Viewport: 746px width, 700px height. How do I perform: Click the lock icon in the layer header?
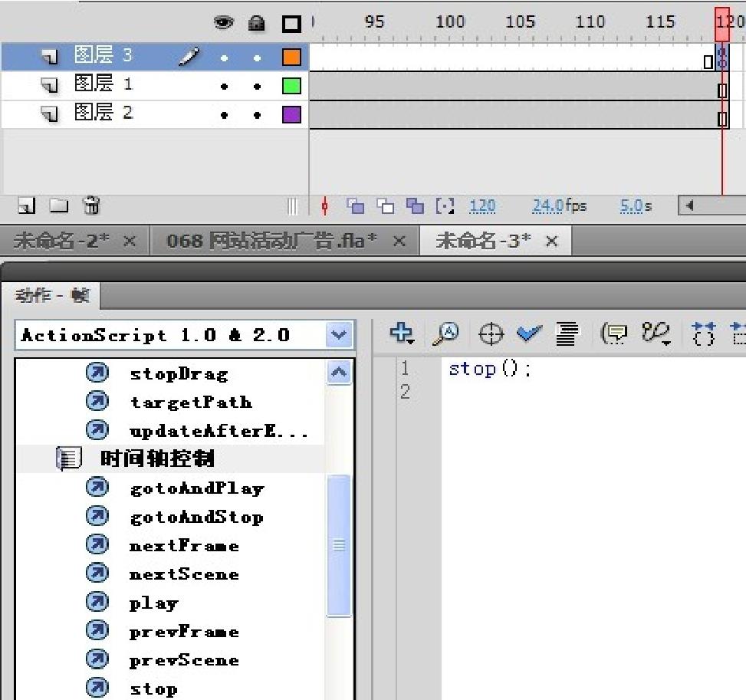click(x=256, y=23)
